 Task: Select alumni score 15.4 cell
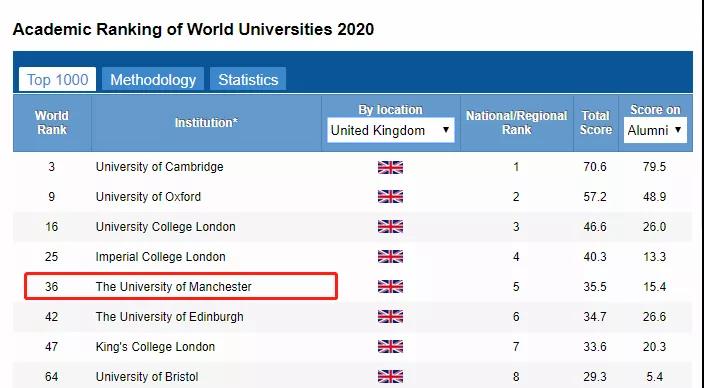[x=654, y=287]
